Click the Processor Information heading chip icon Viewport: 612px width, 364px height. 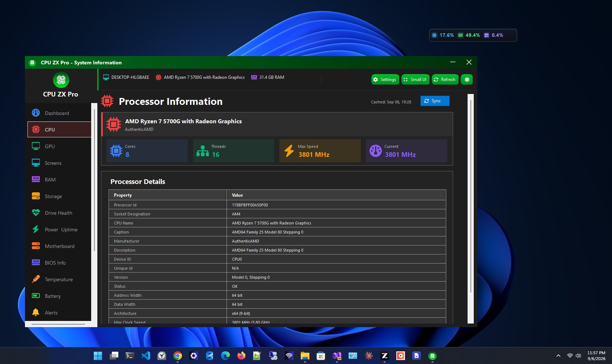coord(107,101)
